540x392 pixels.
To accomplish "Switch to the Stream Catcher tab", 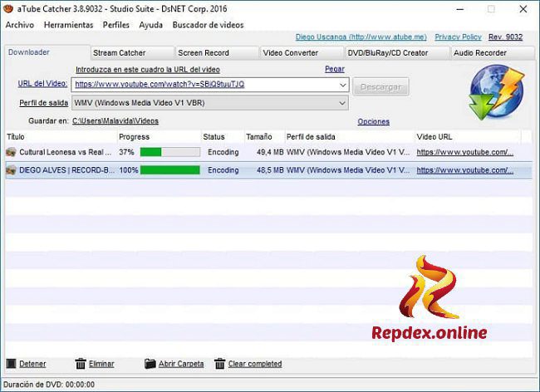I will (133, 53).
